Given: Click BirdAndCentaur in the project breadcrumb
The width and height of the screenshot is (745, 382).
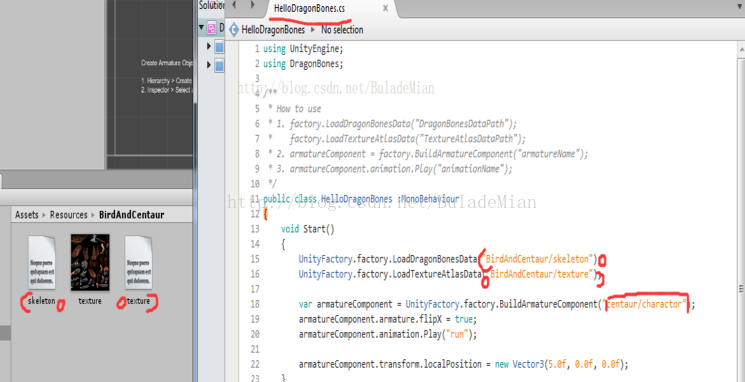Looking at the screenshot, I should 132,215.
